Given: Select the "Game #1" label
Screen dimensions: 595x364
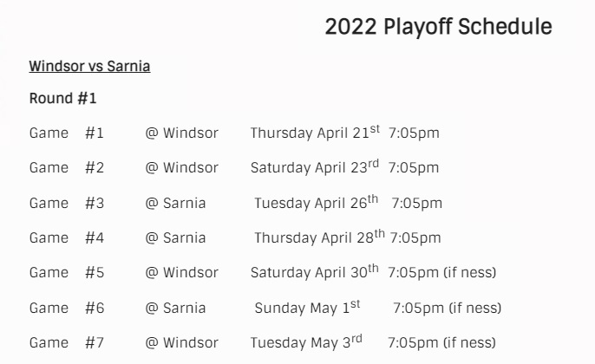Looking at the screenshot, I should [x=67, y=133].
